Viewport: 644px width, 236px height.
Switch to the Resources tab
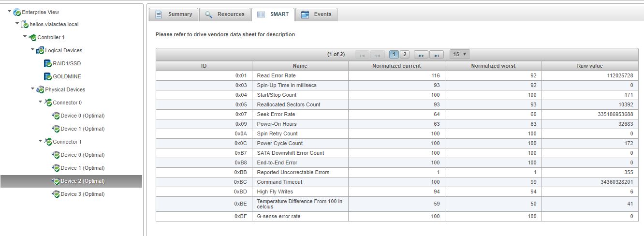coord(225,15)
